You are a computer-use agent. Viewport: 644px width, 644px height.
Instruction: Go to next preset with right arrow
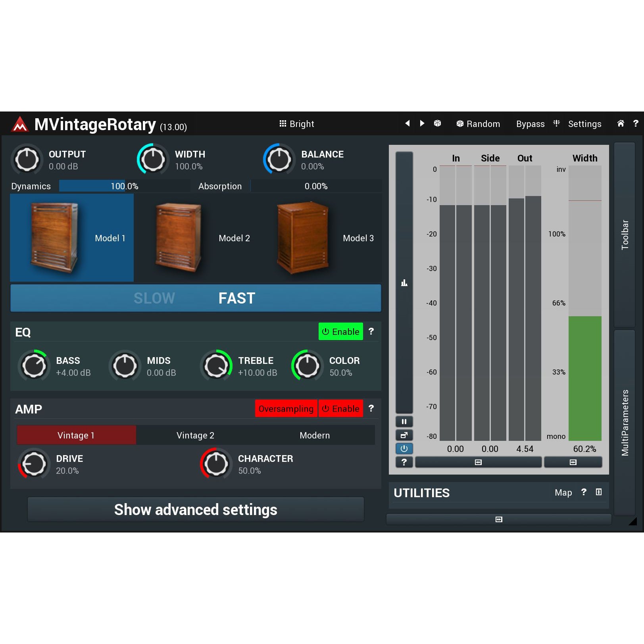pyautogui.click(x=422, y=123)
